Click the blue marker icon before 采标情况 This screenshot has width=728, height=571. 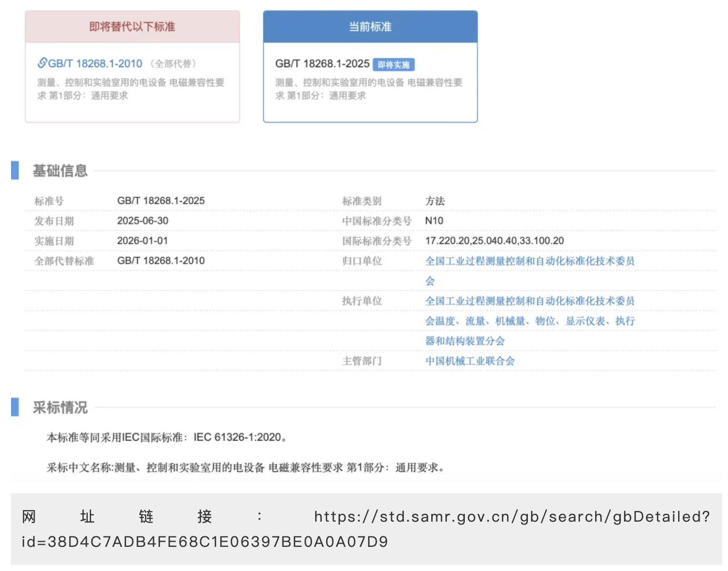point(14,407)
